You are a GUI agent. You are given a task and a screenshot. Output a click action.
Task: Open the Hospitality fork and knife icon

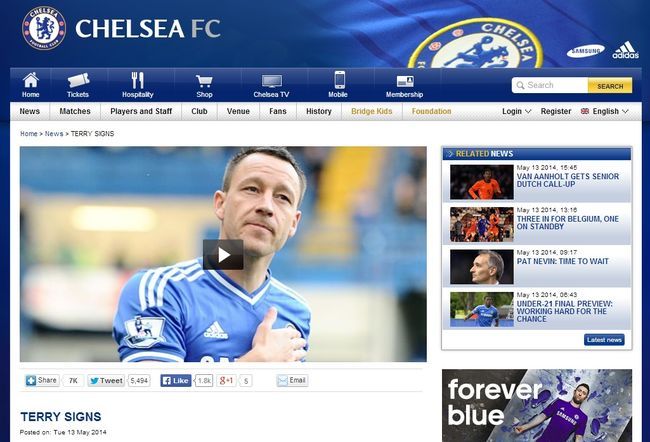pos(138,80)
